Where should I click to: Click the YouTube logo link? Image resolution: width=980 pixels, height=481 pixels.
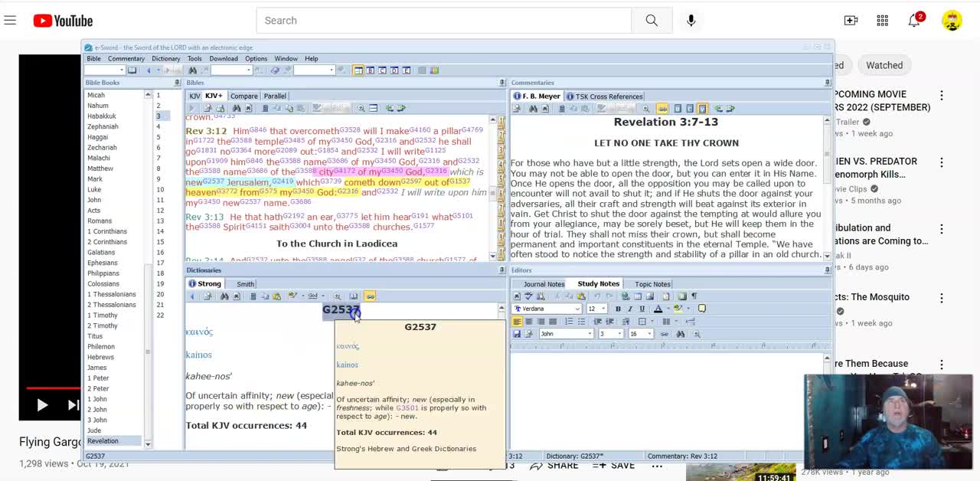pyautogui.click(x=63, y=21)
